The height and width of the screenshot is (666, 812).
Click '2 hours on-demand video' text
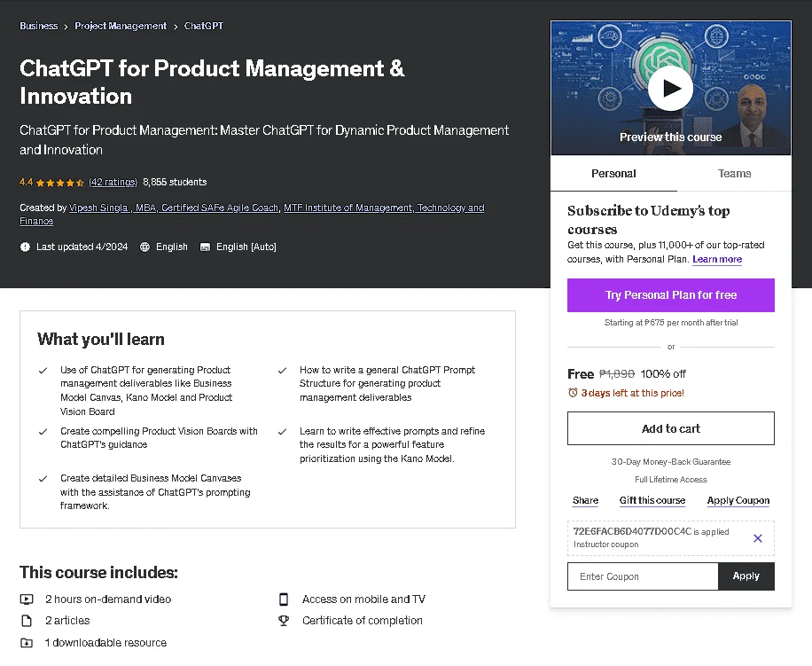tap(108, 599)
